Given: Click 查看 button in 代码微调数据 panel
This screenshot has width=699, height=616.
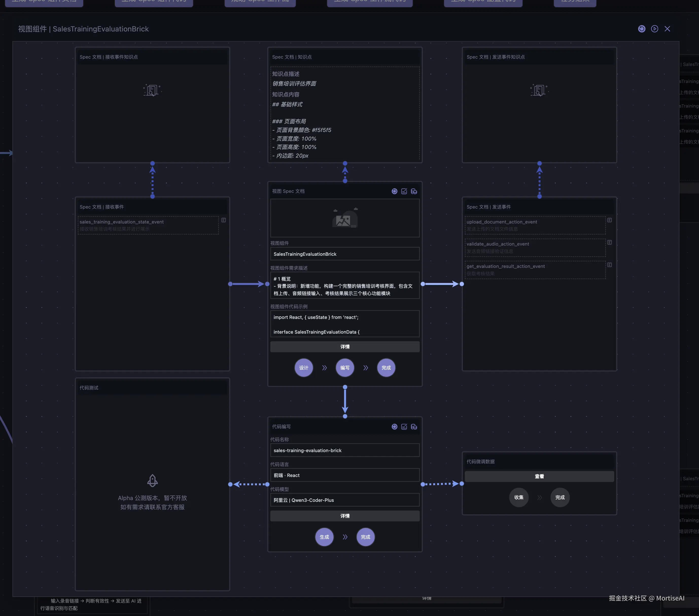Looking at the screenshot, I should pos(539,476).
